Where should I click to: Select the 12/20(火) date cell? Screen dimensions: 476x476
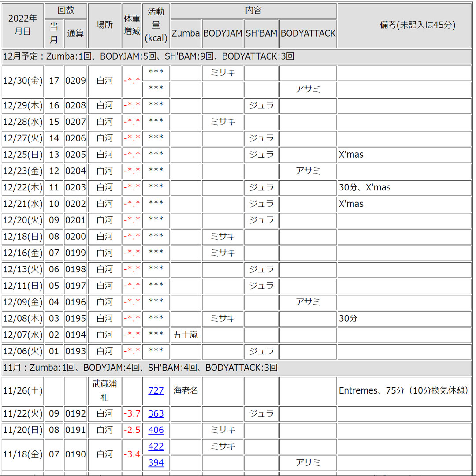(x=23, y=220)
